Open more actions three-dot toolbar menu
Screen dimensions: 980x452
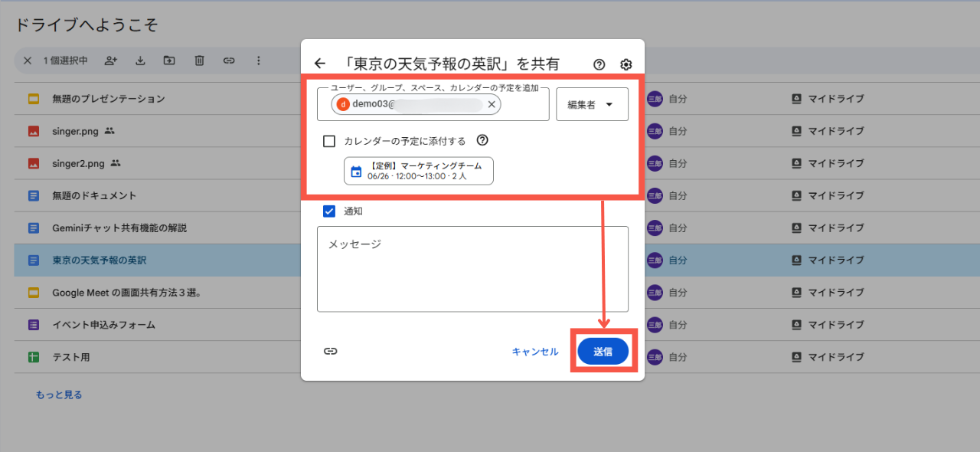click(258, 61)
